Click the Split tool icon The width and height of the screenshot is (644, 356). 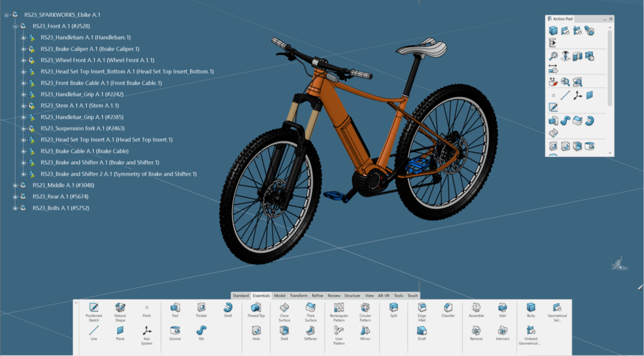coord(394,308)
